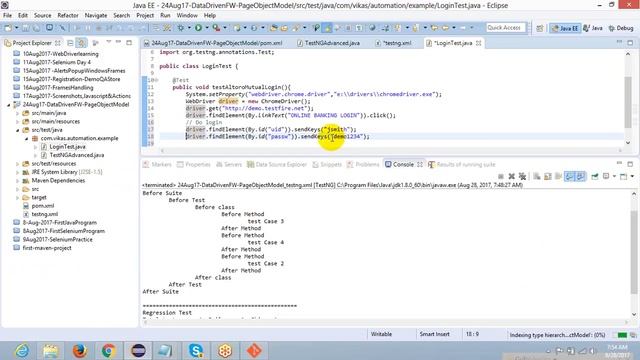The height and width of the screenshot is (360, 640).
Task: Open Debug button dropdown arrow
Action: coord(189,28)
